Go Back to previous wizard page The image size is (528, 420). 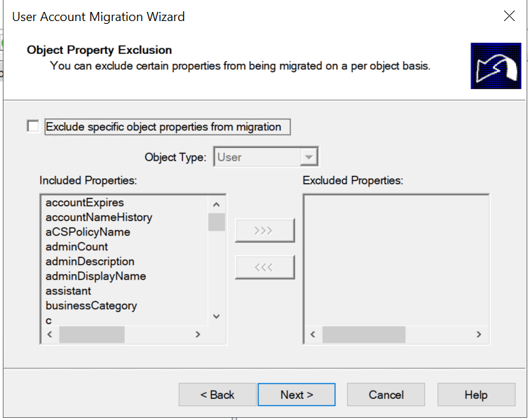coord(217,394)
